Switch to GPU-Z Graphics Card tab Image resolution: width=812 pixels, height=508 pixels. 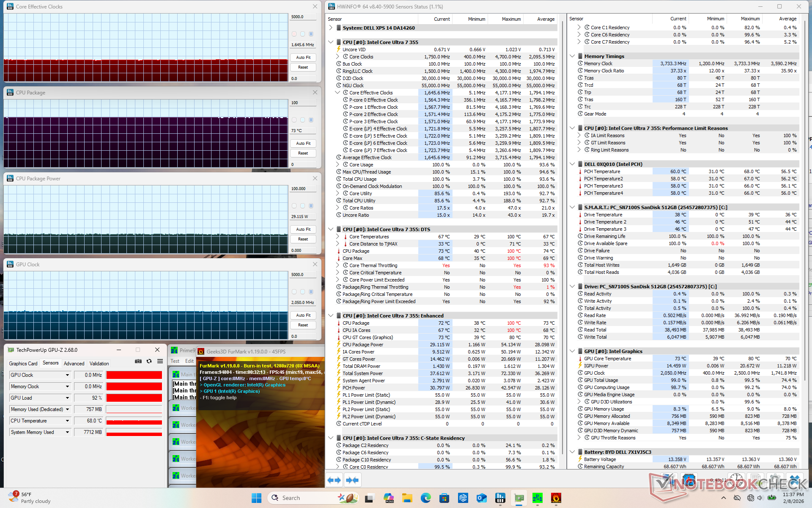pyautogui.click(x=23, y=363)
